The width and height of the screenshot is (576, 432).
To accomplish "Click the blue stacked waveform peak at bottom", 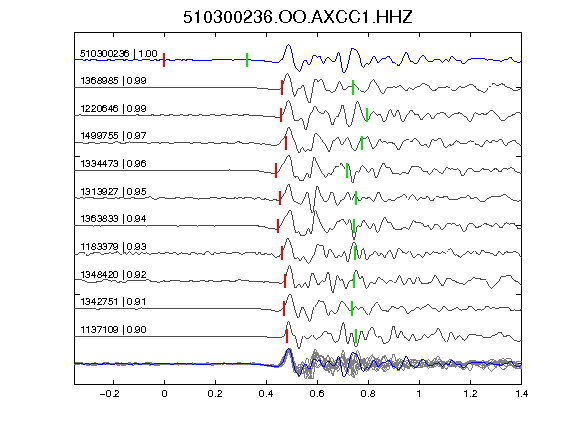I will point(288,352).
